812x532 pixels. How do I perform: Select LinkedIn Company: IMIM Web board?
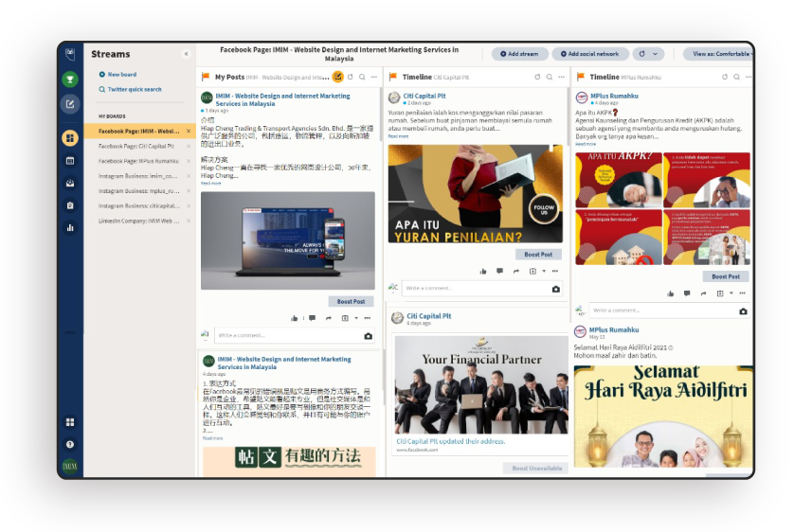[x=138, y=221]
